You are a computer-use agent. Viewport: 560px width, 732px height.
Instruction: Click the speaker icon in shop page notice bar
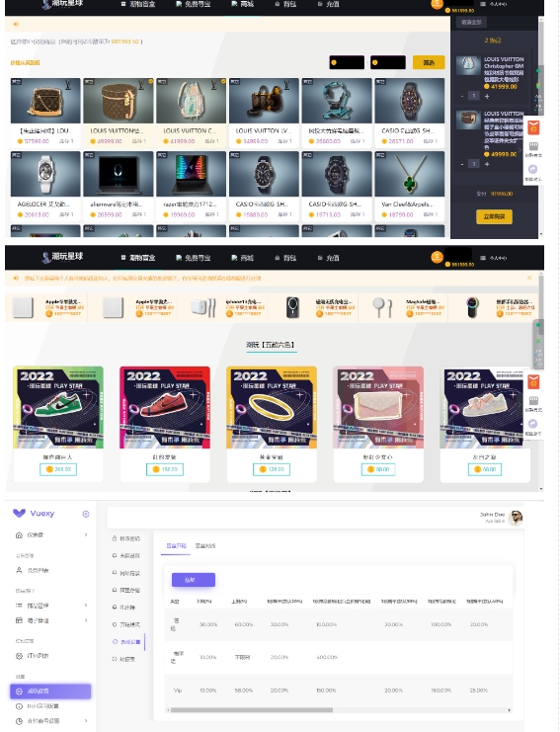tap(16, 24)
